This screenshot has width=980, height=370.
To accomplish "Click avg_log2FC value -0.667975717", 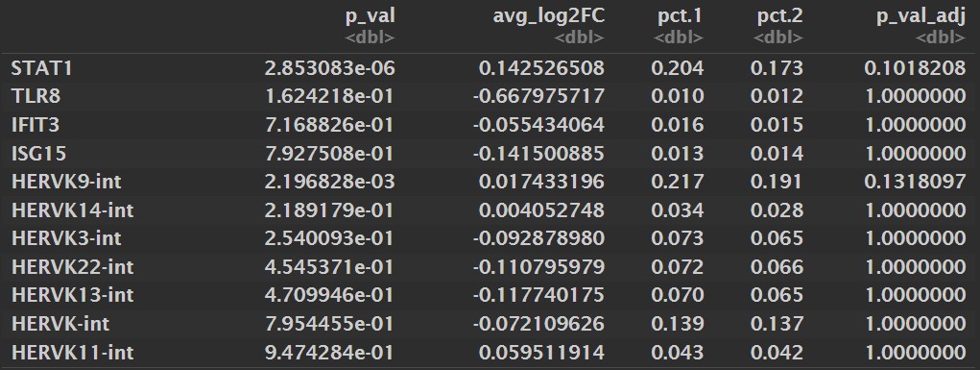I will [538, 96].
